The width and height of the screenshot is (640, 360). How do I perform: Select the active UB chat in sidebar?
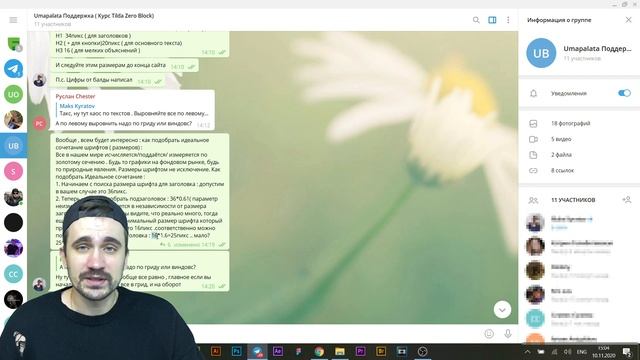[13, 145]
